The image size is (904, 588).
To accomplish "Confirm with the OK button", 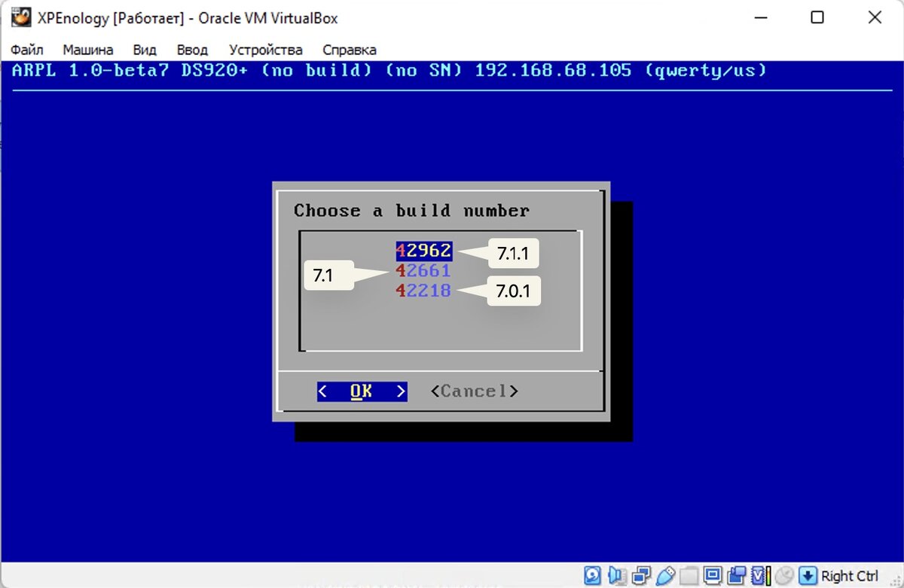I will point(362,391).
